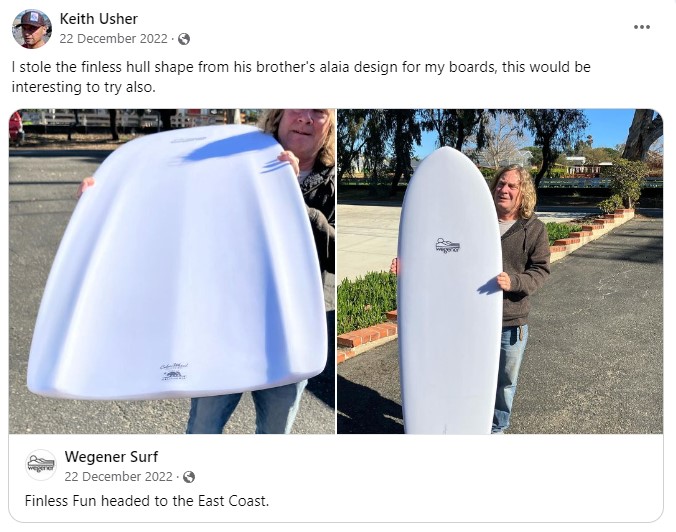Click the Wegener Surf page logo avatar
Image resolution: width=676 pixels, height=532 pixels.
click(40, 465)
